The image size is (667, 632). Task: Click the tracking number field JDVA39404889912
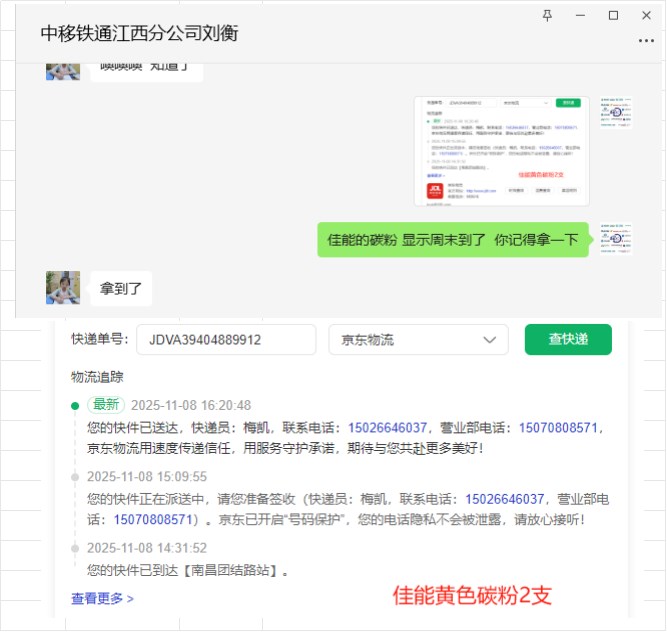(226, 340)
